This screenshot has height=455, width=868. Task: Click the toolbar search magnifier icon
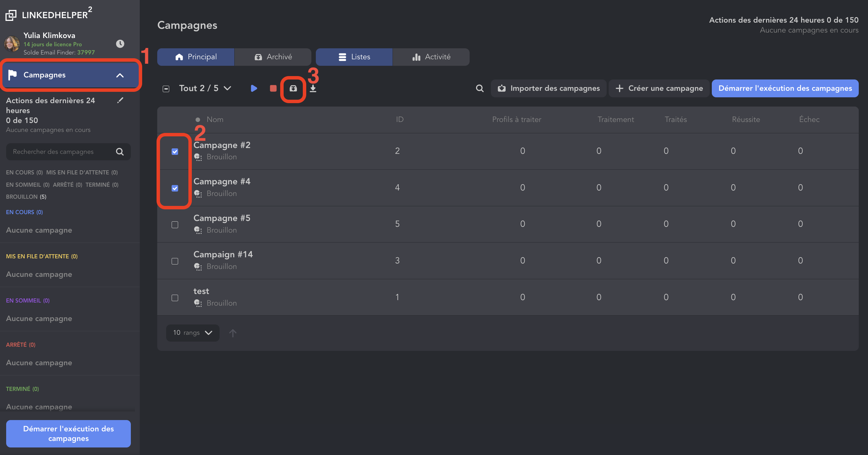pos(480,88)
